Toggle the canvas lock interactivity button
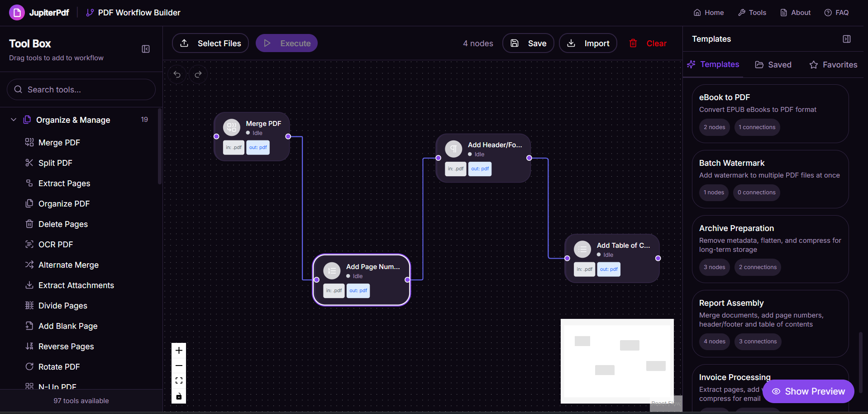The height and width of the screenshot is (414, 868). click(x=179, y=396)
